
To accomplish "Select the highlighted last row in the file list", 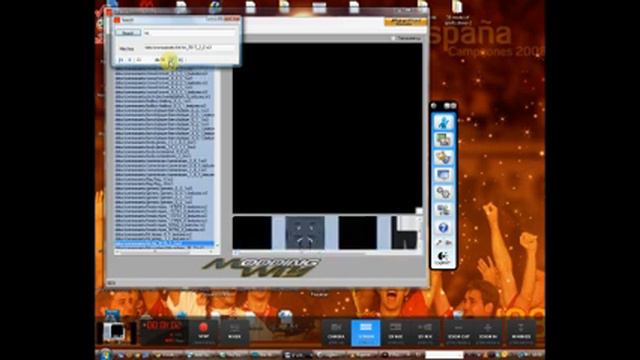I will (164, 244).
